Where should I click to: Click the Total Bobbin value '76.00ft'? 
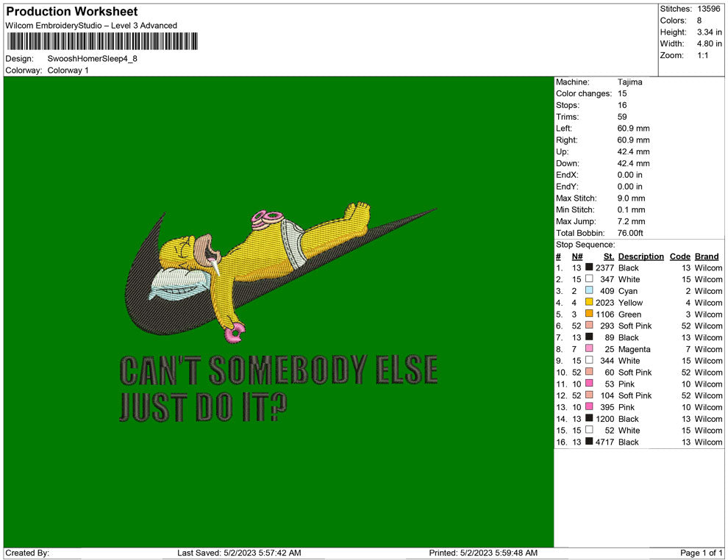point(630,233)
